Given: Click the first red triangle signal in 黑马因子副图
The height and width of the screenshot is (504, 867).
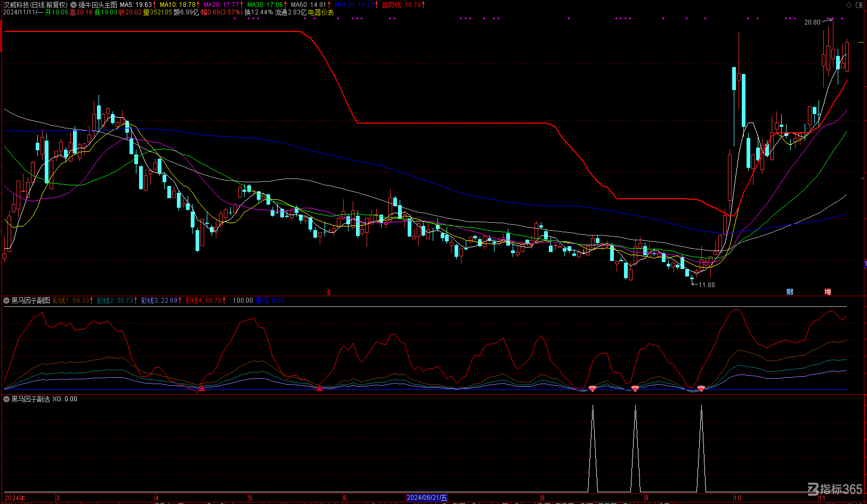Looking at the screenshot, I should coord(201,389).
